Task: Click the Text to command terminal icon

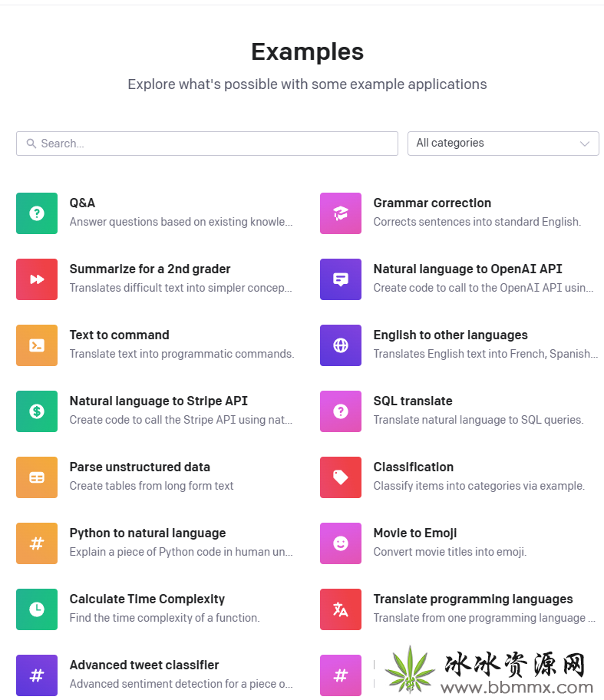Action: [37, 345]
